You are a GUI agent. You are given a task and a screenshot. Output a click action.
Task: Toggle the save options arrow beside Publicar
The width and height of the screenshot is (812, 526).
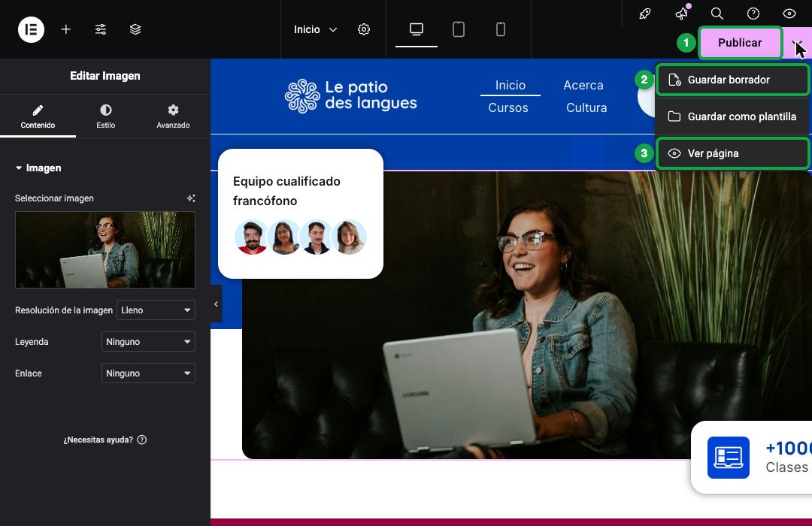(x=796, y=43)
